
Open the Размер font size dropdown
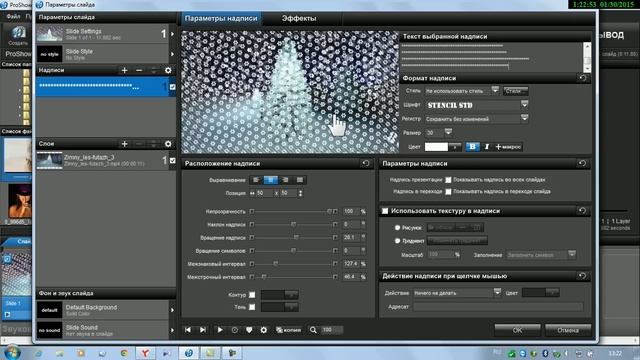448,132
